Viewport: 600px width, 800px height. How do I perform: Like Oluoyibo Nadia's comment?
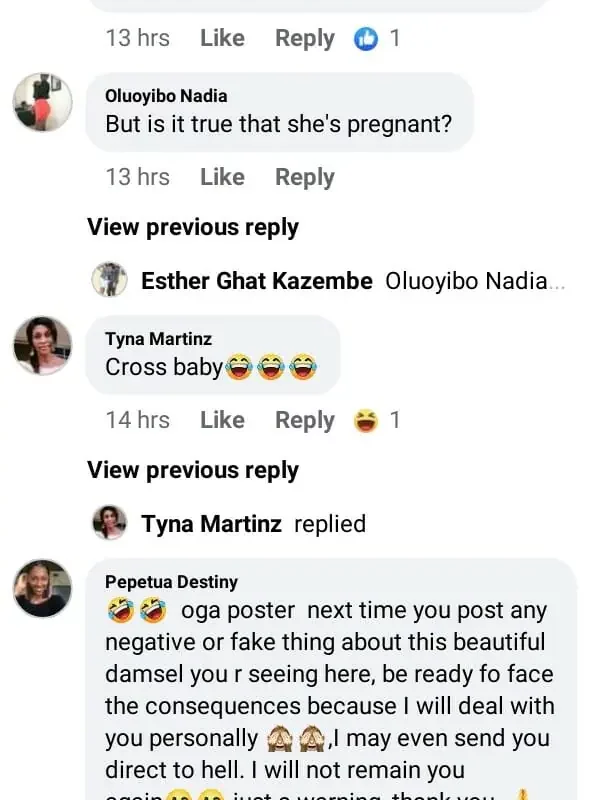(222, 177)
